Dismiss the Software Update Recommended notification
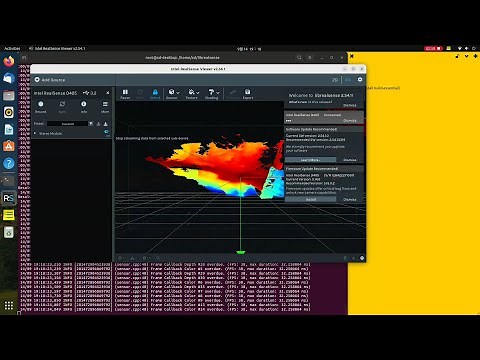The image size is (480, 360). (x=350, y=160)
